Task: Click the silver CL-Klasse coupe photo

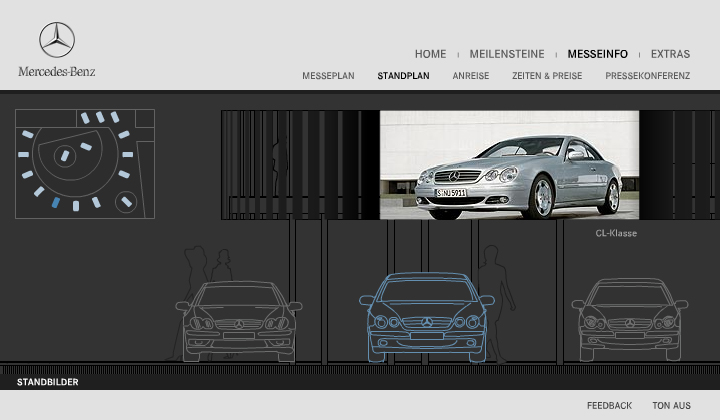Action: coord(509,165)
